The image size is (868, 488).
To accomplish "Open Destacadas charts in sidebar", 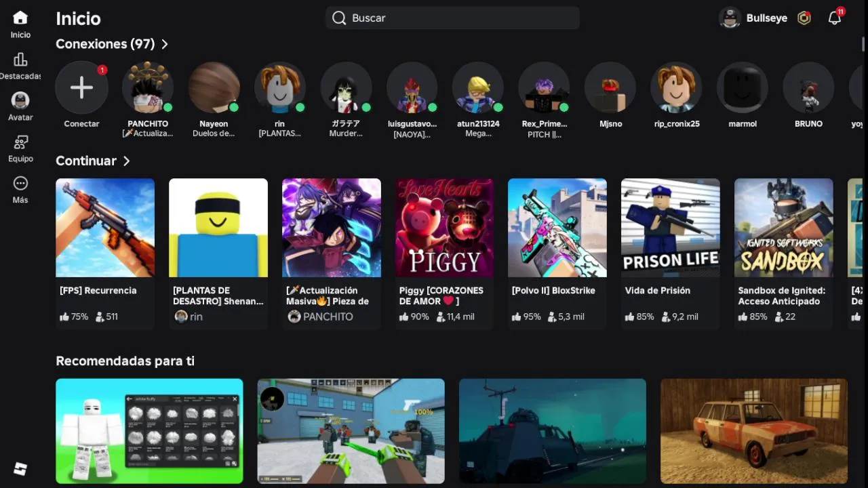I will click(20, 60).
